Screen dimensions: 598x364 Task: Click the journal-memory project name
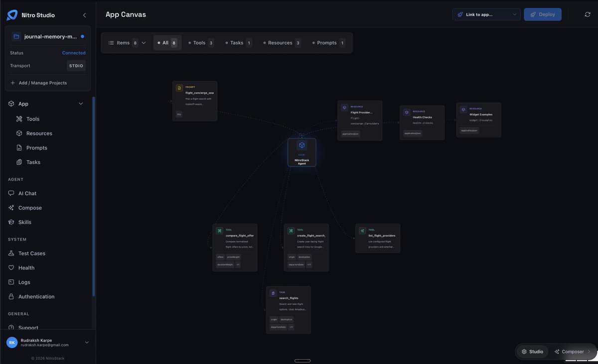click(51, 36)
